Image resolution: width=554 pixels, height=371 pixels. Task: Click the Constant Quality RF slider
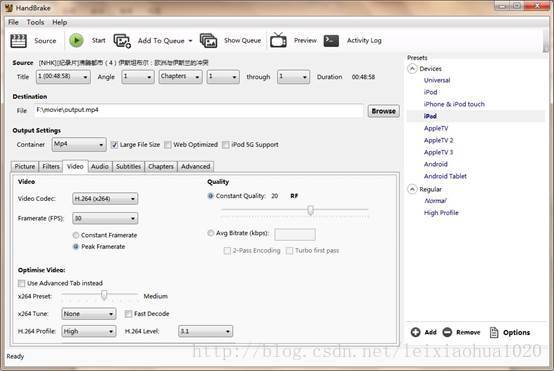[x=295, y=211]
